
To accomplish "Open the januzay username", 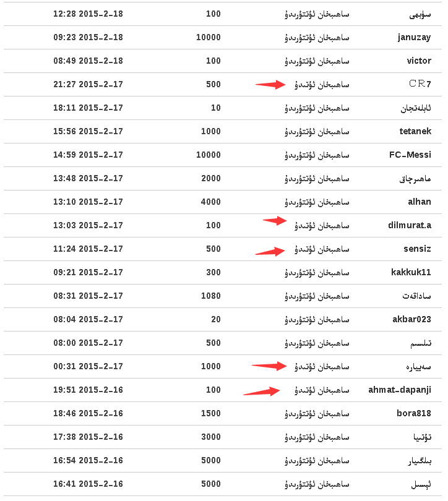I will tap(414, 38).
